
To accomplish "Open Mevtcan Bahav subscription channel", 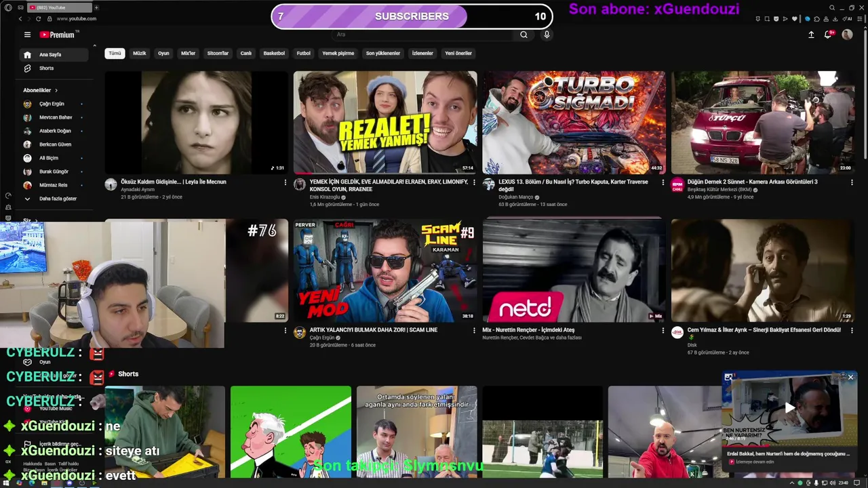I will (56, 117).
